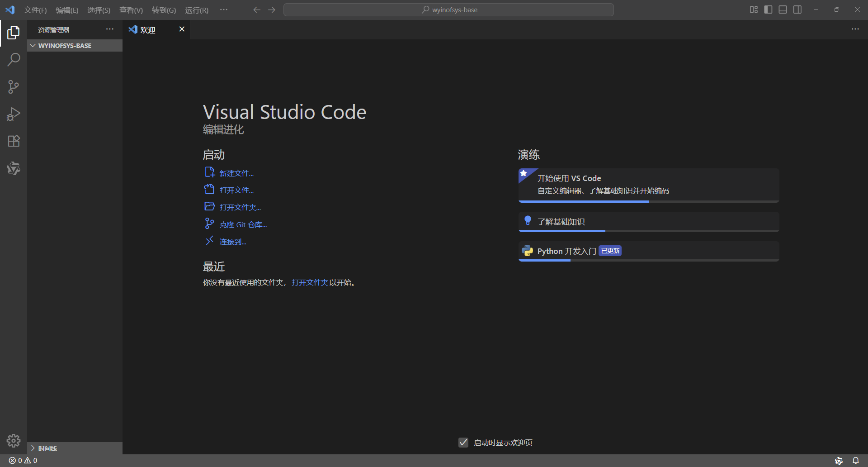
Task: Minimize the VS Code window
Action: coord(816,10)
